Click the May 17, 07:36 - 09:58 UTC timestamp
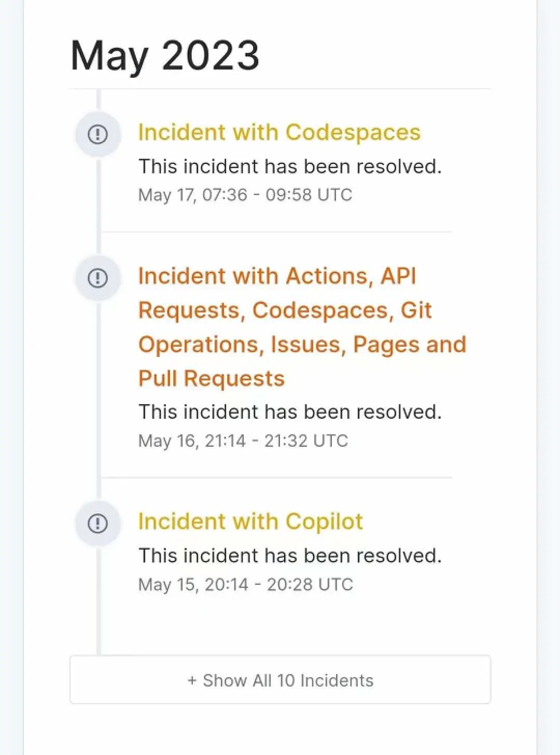The width and height of the screenshot is (560, 755). (x=245, y=195)
